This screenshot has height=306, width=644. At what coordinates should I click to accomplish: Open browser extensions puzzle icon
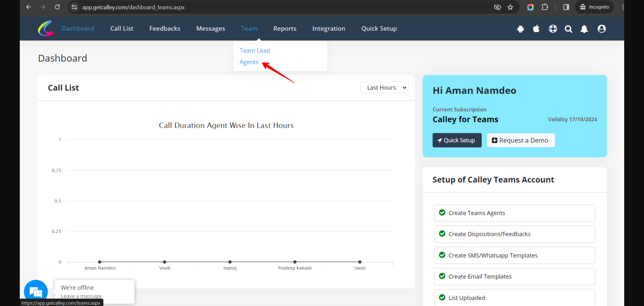pos(545,7)
